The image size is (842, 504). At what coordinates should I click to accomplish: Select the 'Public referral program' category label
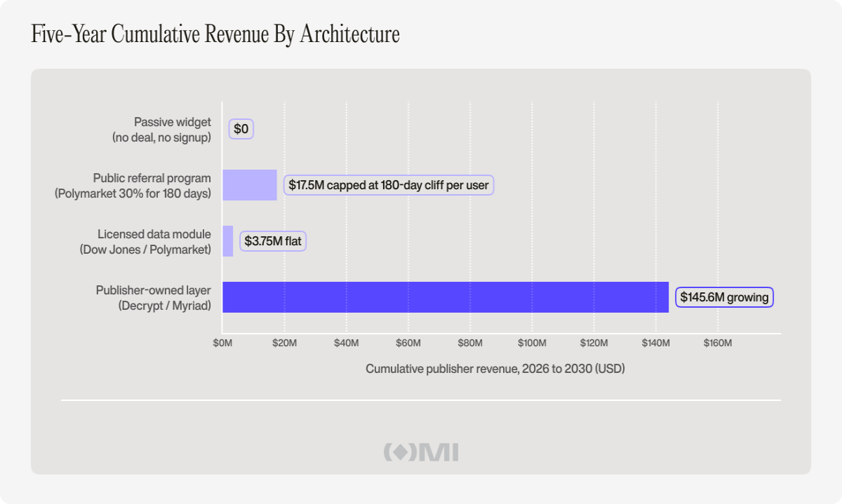[x=133, y=186]
